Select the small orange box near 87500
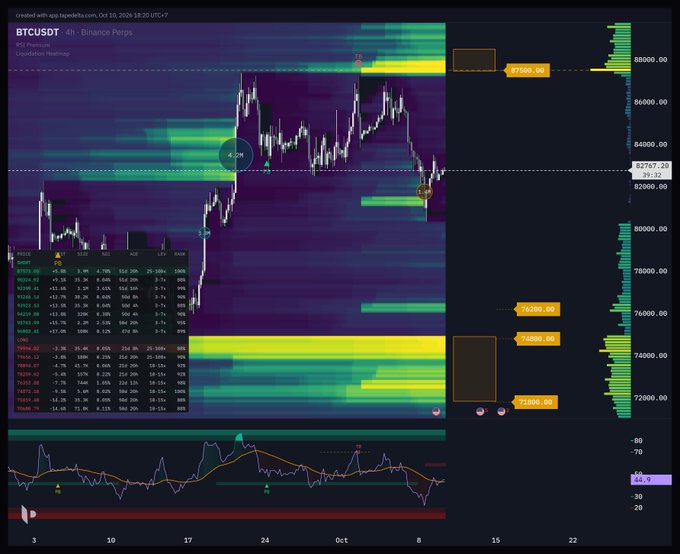Image resolution: width=680 pixels, height=554 pixels. click(474, 60)
